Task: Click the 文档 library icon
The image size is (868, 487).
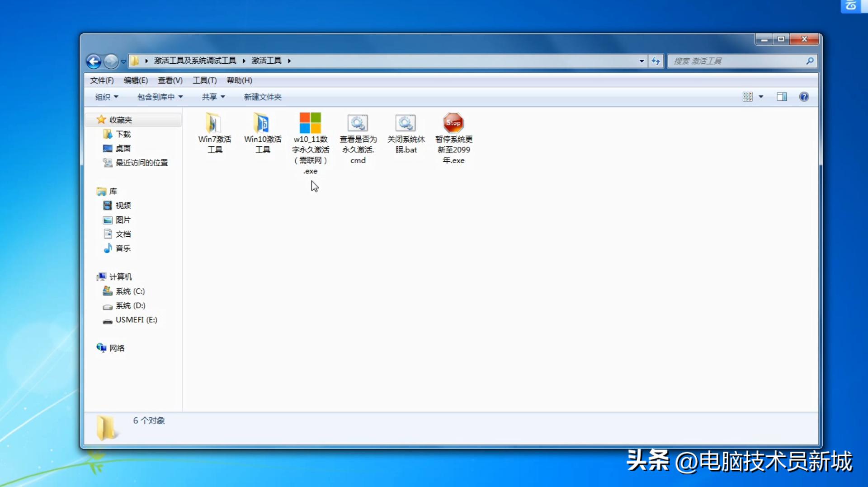Action: click(108, 234)
